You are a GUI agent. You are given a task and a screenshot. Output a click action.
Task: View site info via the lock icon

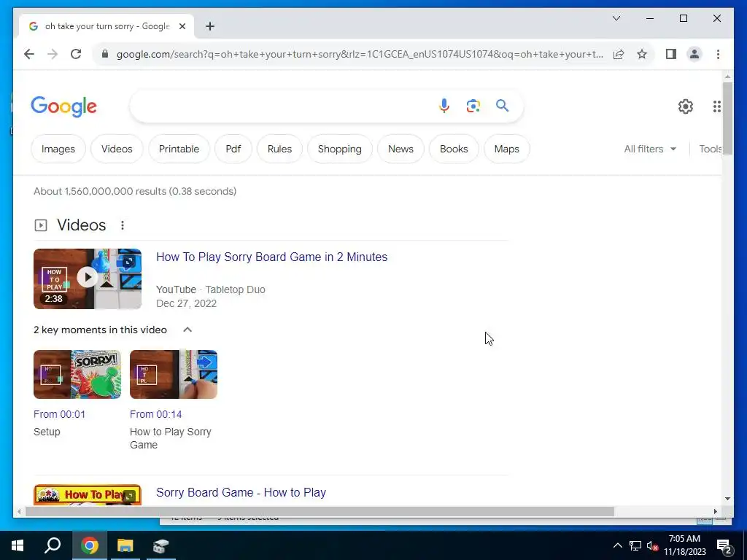[x=105, y=54]
